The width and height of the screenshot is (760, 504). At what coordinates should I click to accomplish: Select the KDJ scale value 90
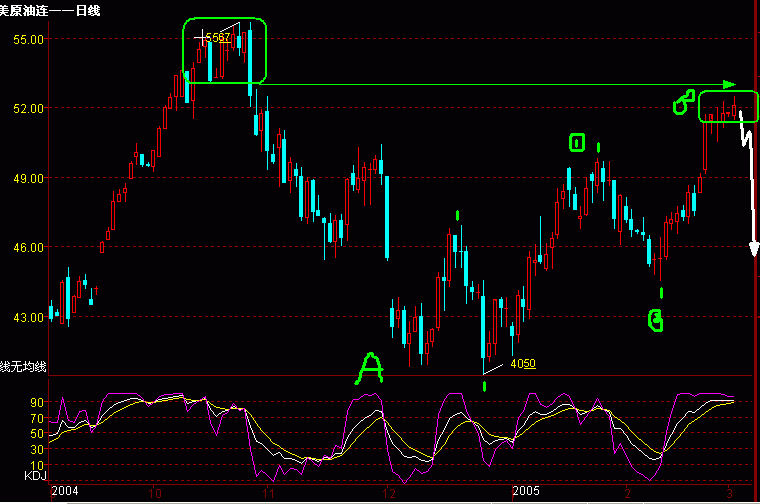[37, 403]
